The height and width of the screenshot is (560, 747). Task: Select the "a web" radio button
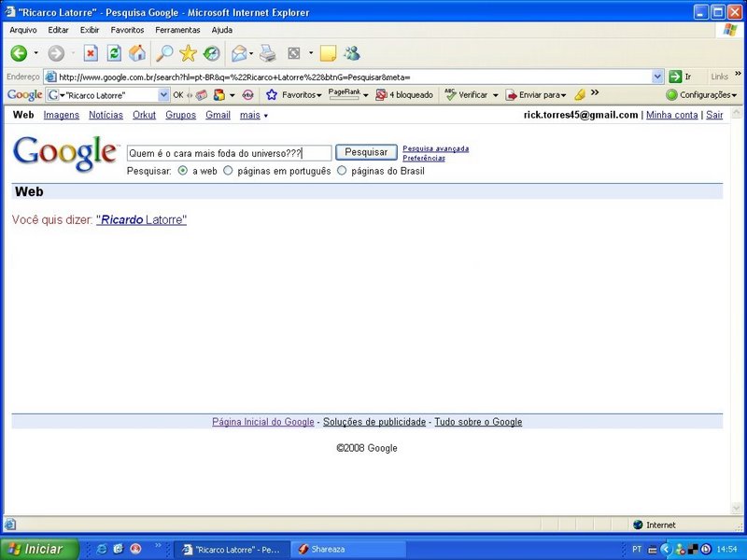[x=182, y=171]
